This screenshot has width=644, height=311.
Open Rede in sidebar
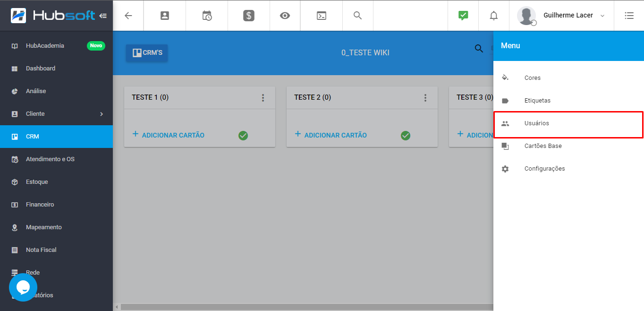click(x=56, y=273)
